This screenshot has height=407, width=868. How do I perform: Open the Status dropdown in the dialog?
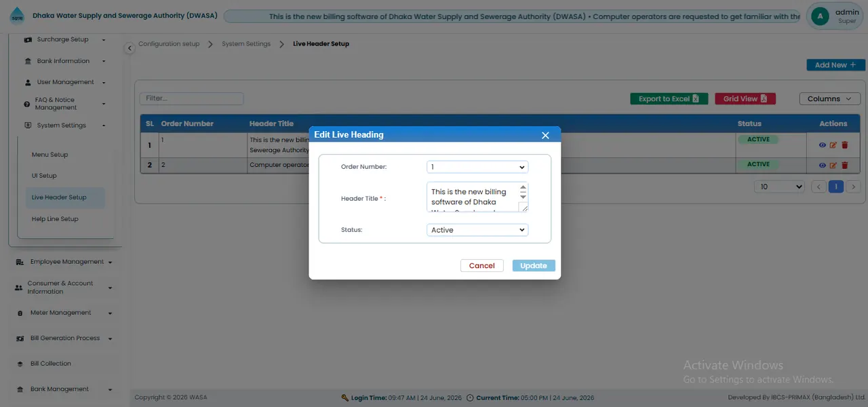[477, 230]
